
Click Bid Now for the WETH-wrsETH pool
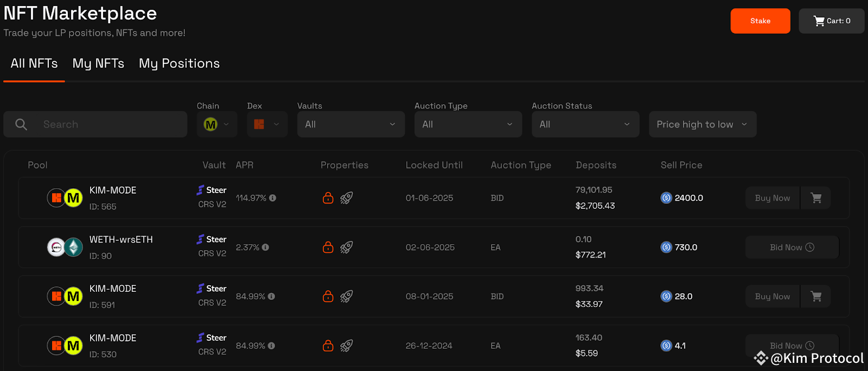pyautogui.click(x=792, y=247)
